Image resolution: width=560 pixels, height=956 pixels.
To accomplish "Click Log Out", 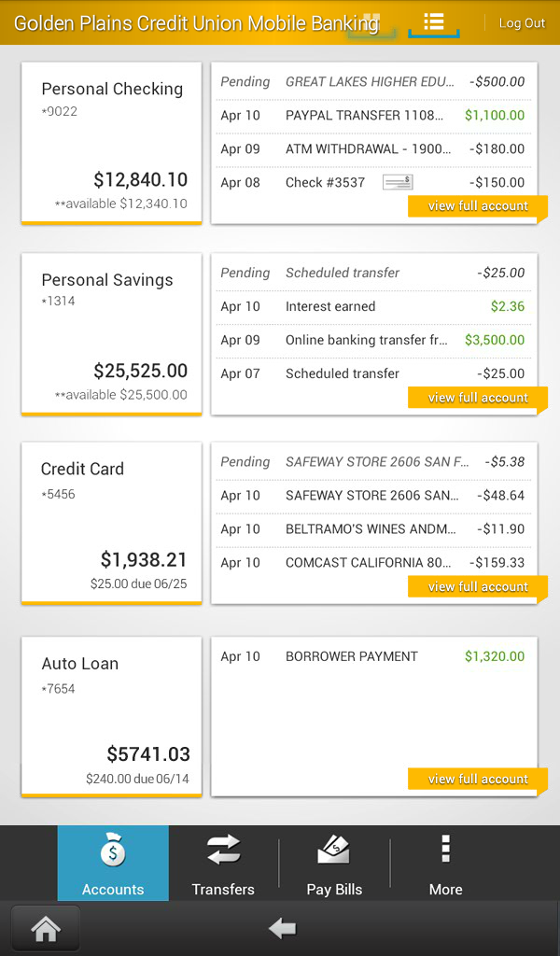I will click(522, 22).
